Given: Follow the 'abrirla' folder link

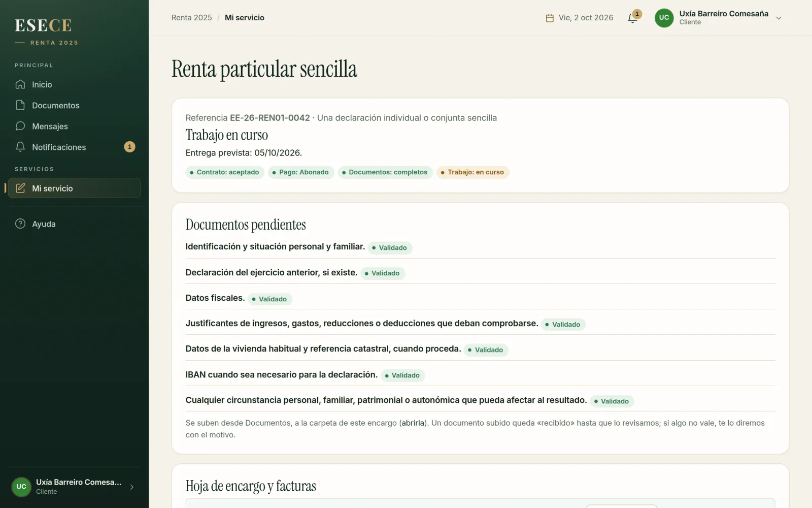Looking at the screenshot, I should click(414, 423).
